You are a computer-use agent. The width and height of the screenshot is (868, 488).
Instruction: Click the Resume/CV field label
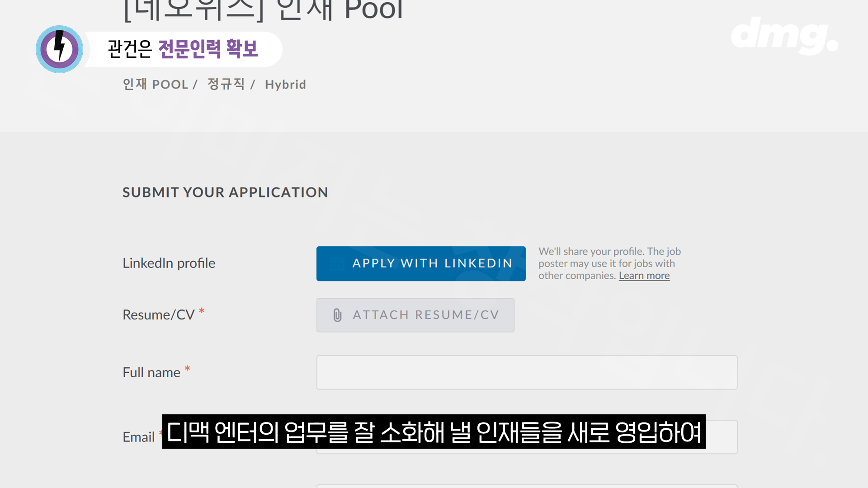coord(158,315)
